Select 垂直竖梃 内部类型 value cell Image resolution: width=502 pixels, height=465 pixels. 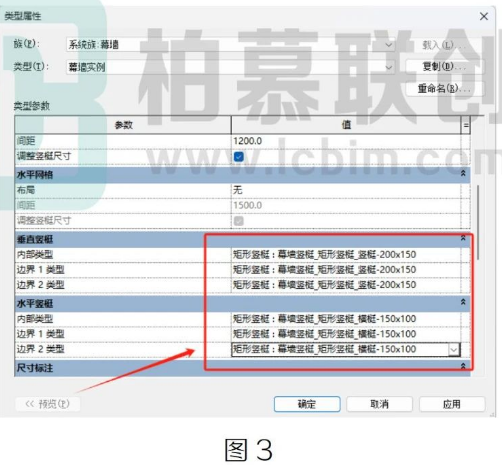[x=346, y=255]
